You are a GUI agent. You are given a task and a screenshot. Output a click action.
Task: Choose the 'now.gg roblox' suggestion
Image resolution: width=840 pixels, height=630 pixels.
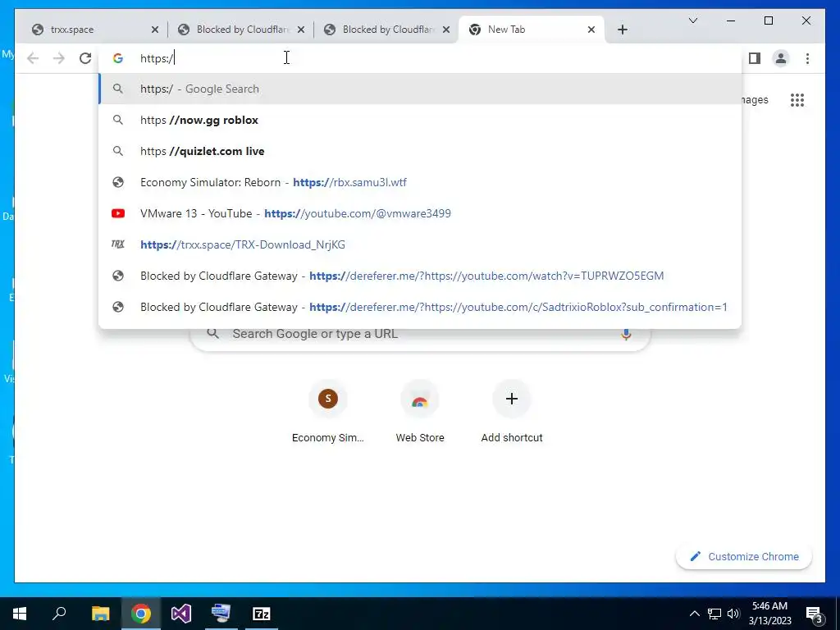(x=420, y=120)
